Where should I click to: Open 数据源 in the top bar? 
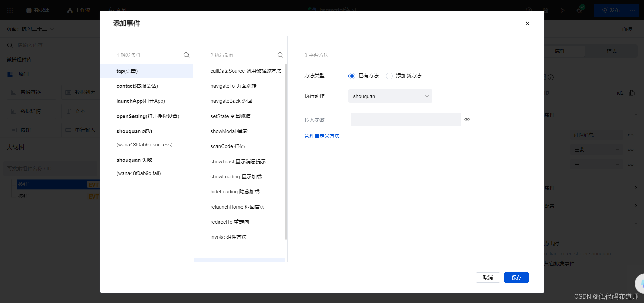click(x=38, y=10)
